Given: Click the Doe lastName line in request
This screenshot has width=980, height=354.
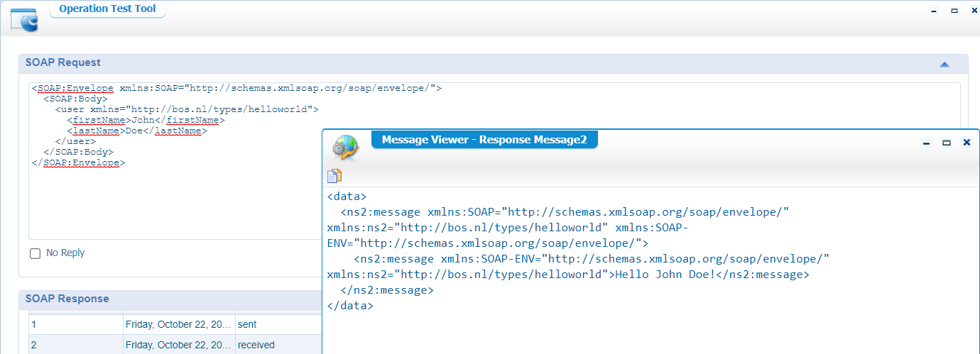Looking at the screenshot, I should pos(136,131).
